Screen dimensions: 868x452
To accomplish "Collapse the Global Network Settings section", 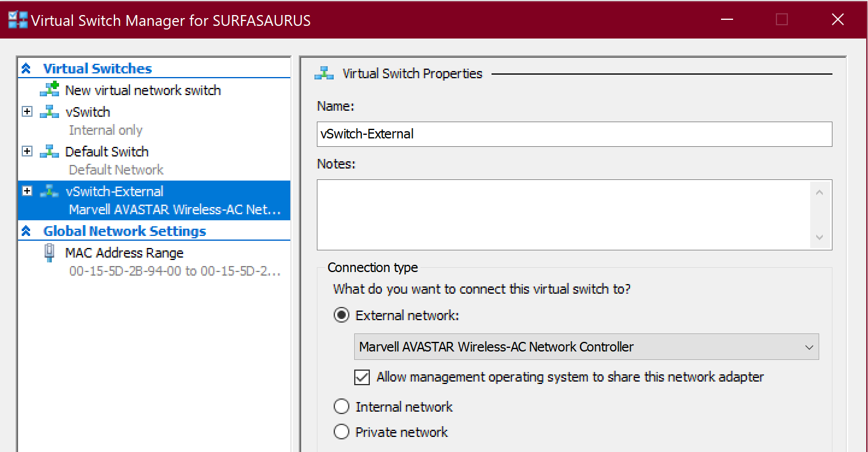I will [x=26, y=231].
